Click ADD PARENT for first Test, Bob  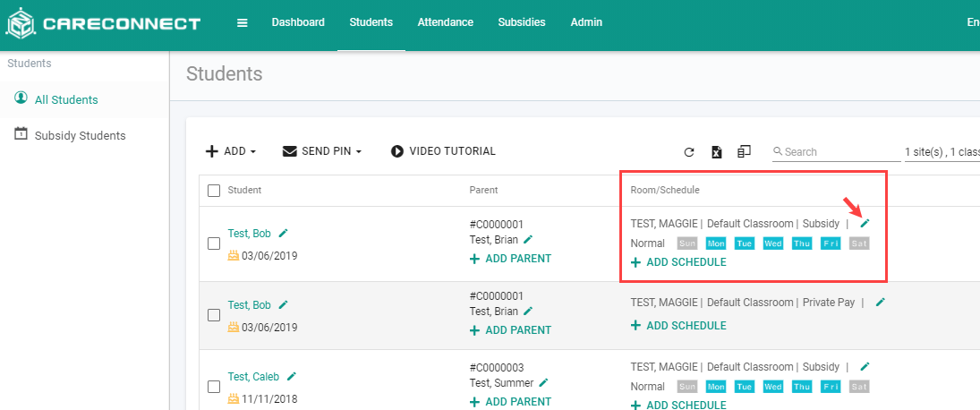[x=511, y=258]
